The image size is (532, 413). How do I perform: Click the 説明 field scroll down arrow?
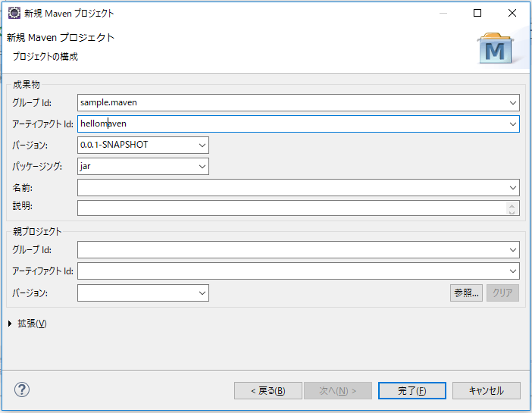tap(512, 212)
